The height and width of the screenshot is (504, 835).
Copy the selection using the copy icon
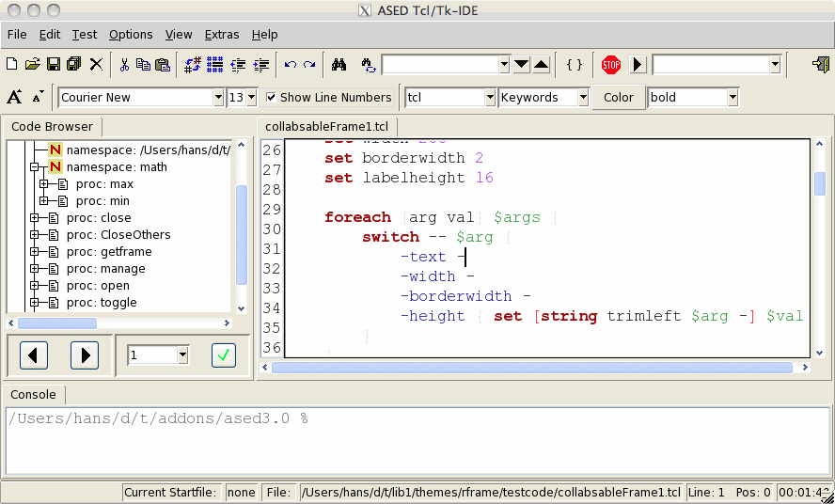coord(143,65)
